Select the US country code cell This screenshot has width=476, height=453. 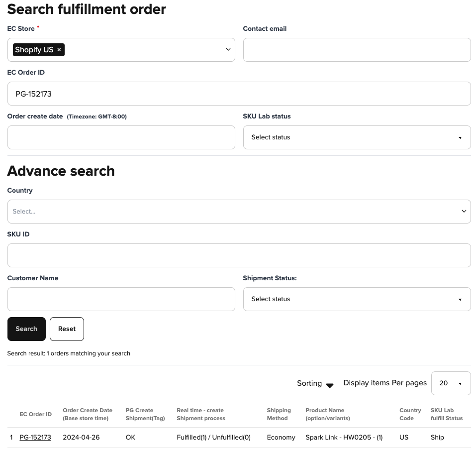(404, 437)
